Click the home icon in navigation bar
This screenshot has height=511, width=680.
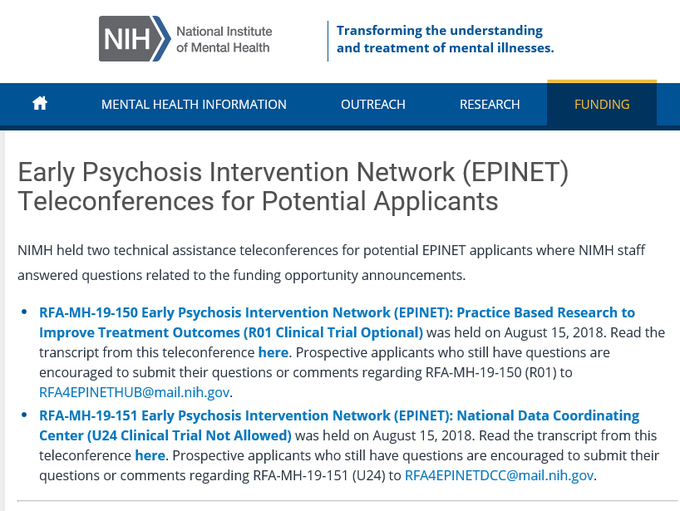40,104
